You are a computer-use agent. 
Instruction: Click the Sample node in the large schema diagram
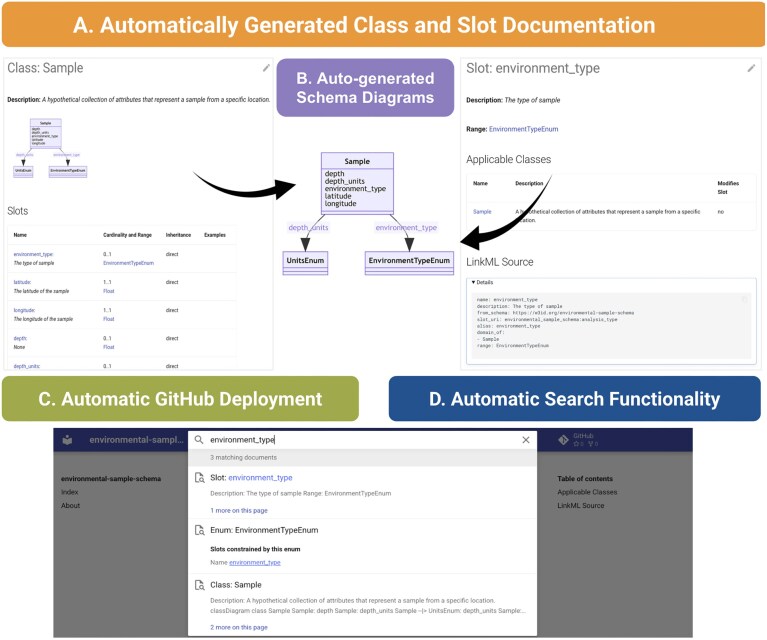click(x=357, y=183)
